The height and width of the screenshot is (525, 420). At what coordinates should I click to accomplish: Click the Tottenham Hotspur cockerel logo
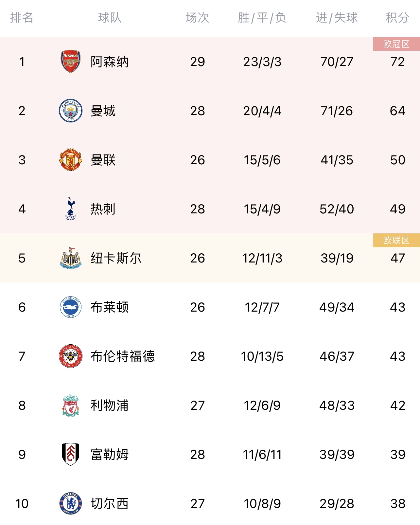(71, 208)
